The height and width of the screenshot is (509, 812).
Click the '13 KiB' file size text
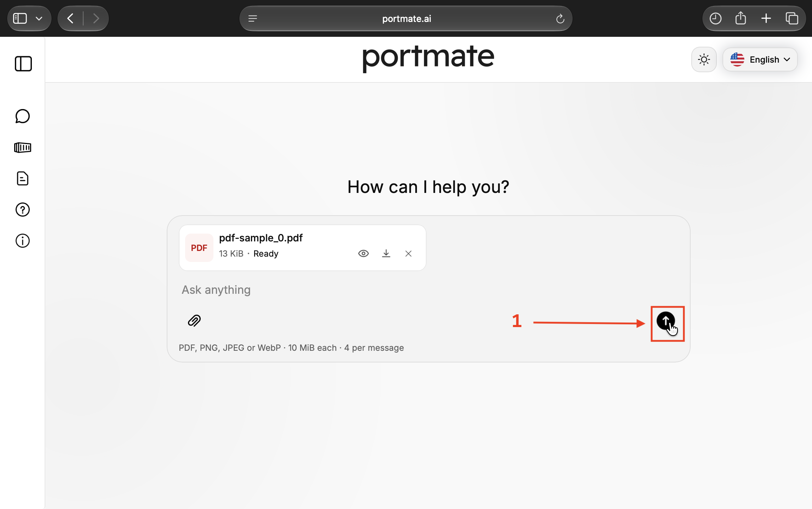(x=231, y=254)
